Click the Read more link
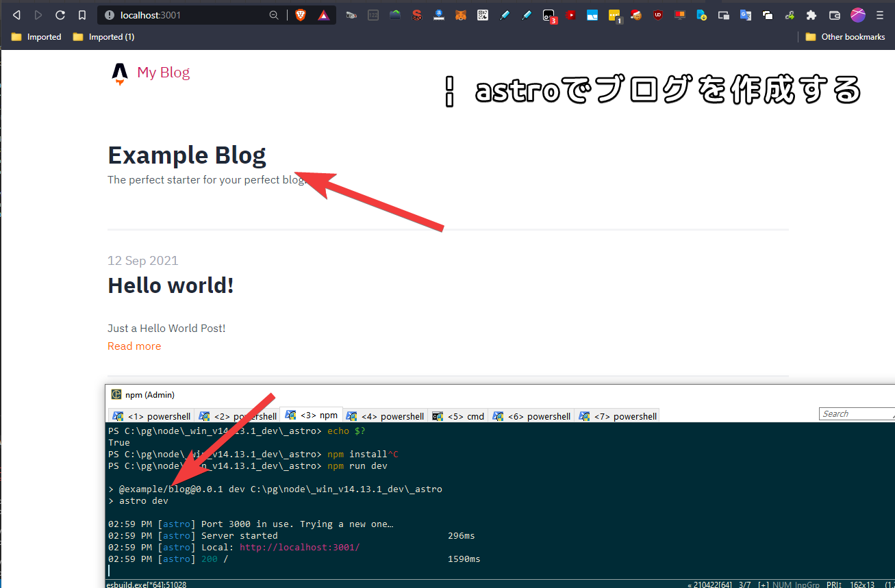 (134, 346)
